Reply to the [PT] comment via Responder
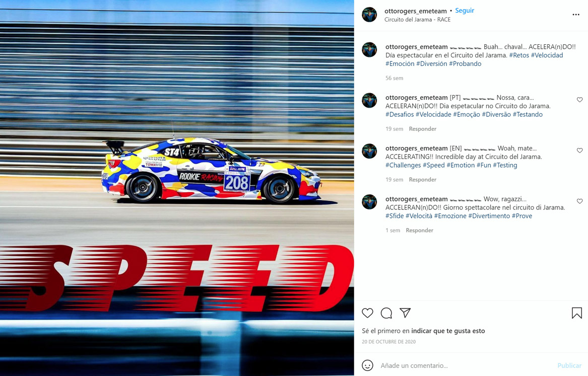This screenshot has height=376, width=588. (423, 129)
